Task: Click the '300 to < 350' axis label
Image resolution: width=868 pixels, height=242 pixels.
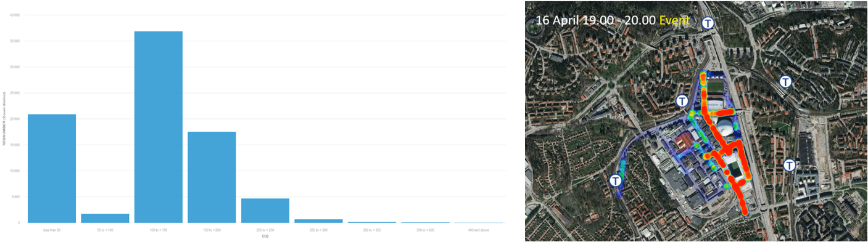Action: pyautogui.click(x=372, y=230)
